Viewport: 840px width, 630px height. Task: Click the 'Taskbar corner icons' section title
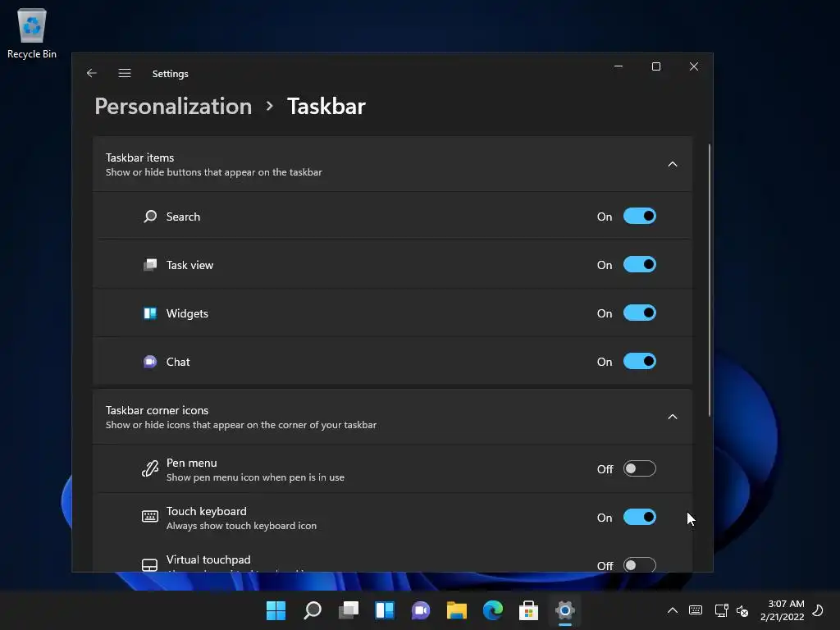pos(157,410)
